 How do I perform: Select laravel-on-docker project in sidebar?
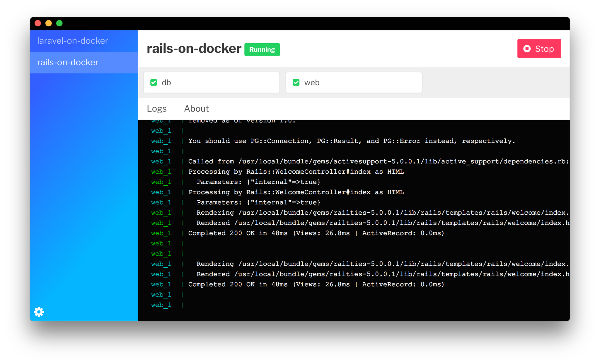pos(84,41)
